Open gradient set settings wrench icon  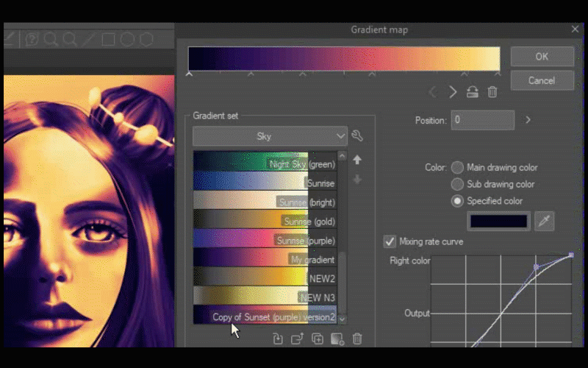[357, 136]
